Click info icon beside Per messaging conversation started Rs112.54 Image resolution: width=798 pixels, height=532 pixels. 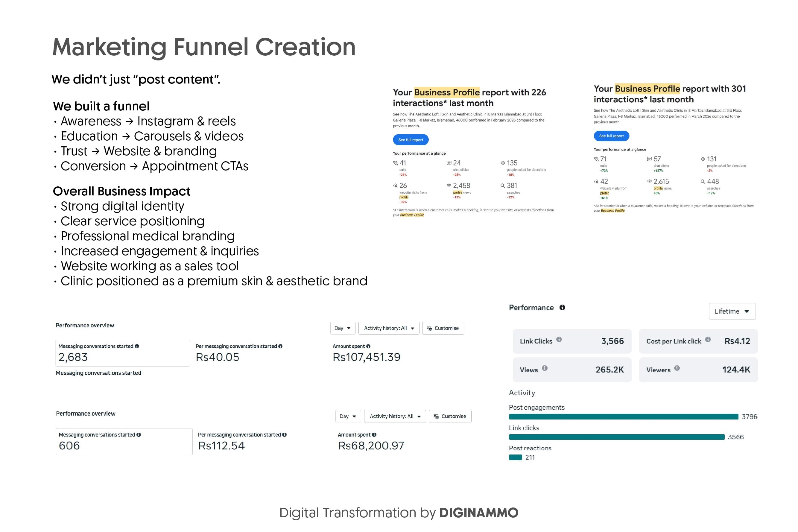point(284,435)
